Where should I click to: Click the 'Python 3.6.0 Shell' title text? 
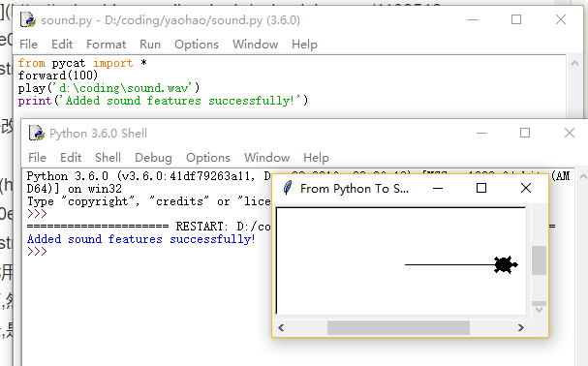(98, 133)
